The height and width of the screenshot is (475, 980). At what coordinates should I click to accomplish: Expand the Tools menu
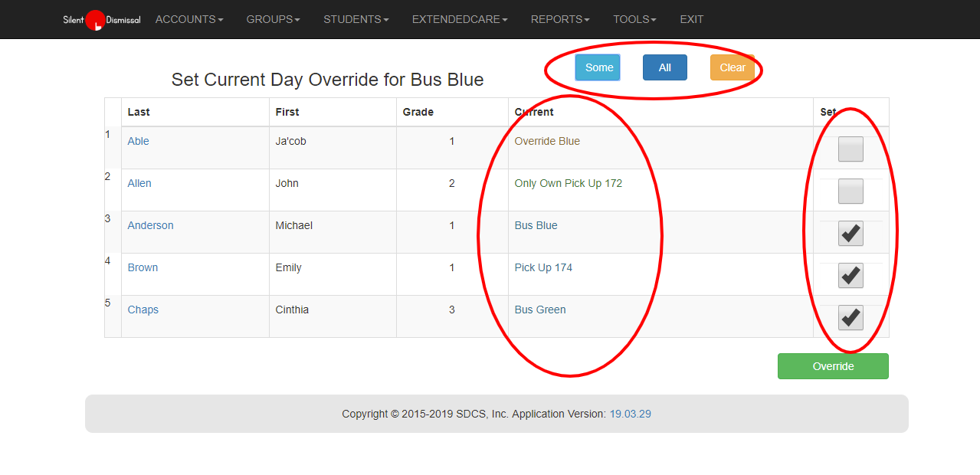(x=634, y=19)
